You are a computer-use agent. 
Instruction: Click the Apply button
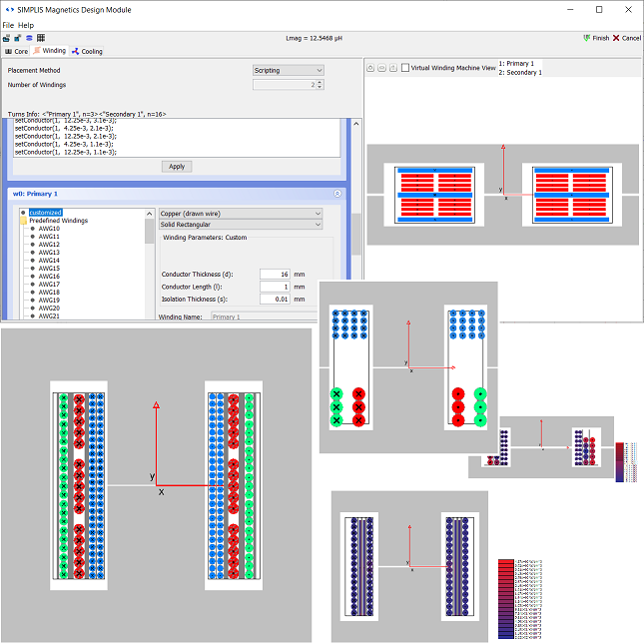tap(177, 167)
